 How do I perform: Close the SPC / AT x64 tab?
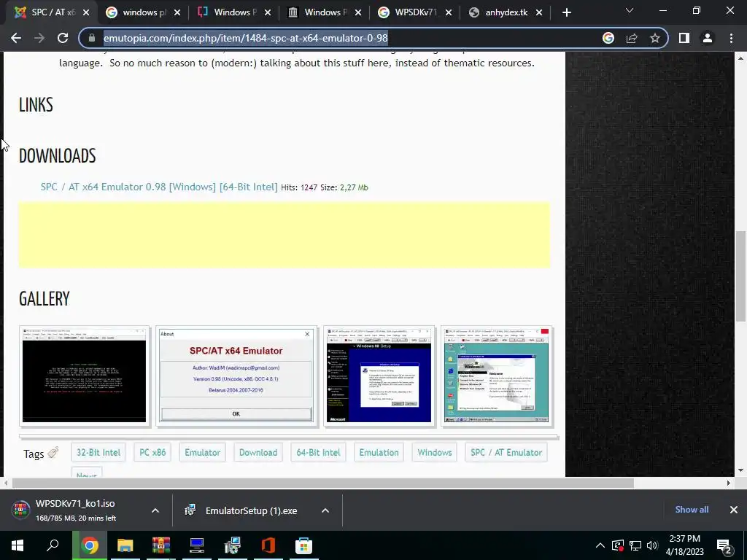[86, 12]
